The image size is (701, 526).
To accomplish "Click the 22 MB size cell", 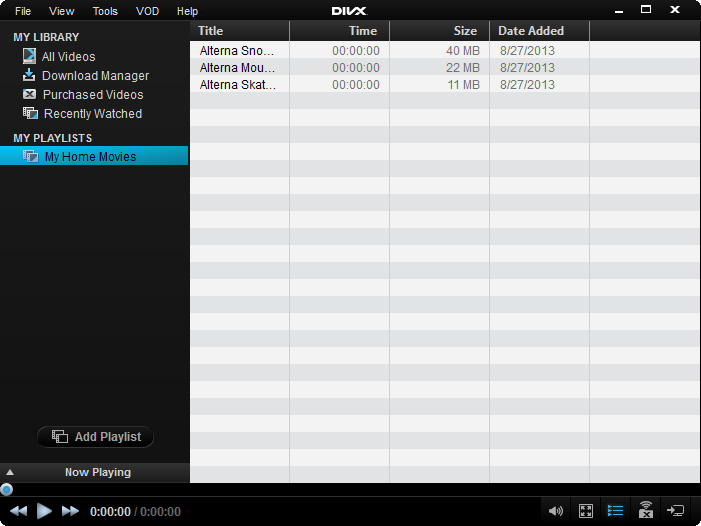I will click(463, 67).
